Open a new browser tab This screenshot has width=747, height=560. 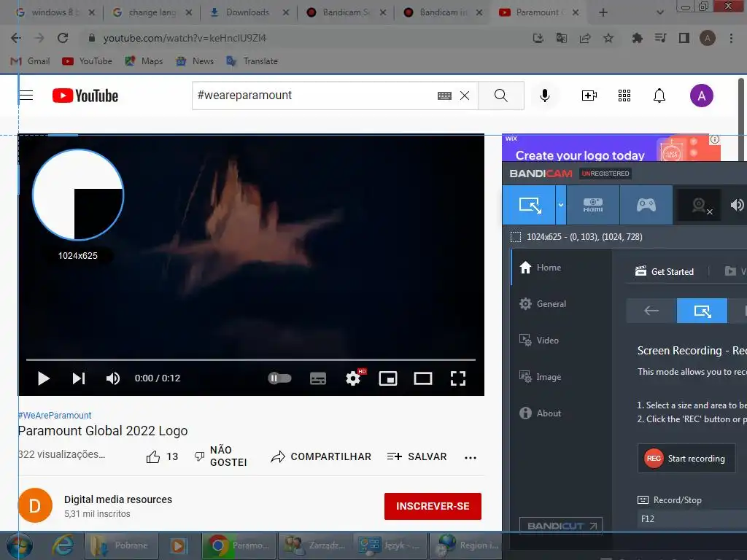[x=603, y=13]
